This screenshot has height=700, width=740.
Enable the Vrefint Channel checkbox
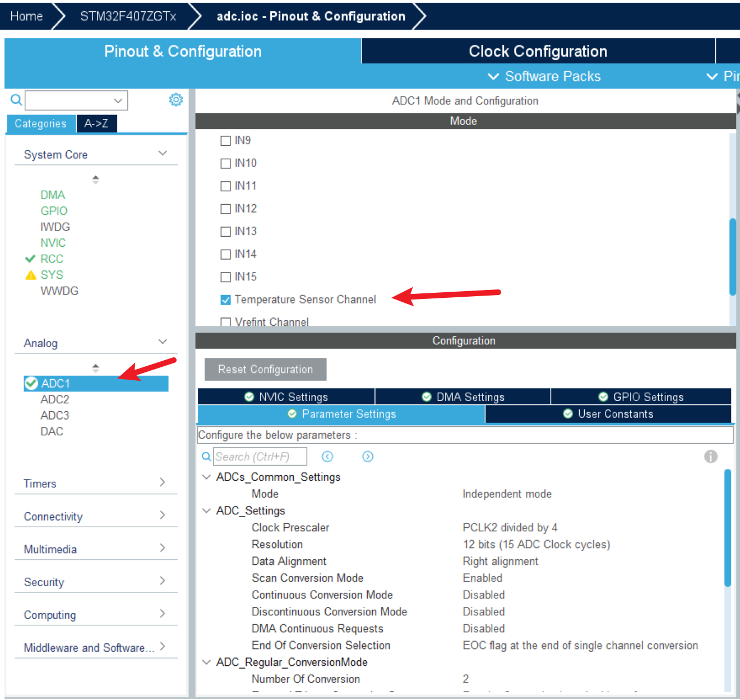[225, 322]
